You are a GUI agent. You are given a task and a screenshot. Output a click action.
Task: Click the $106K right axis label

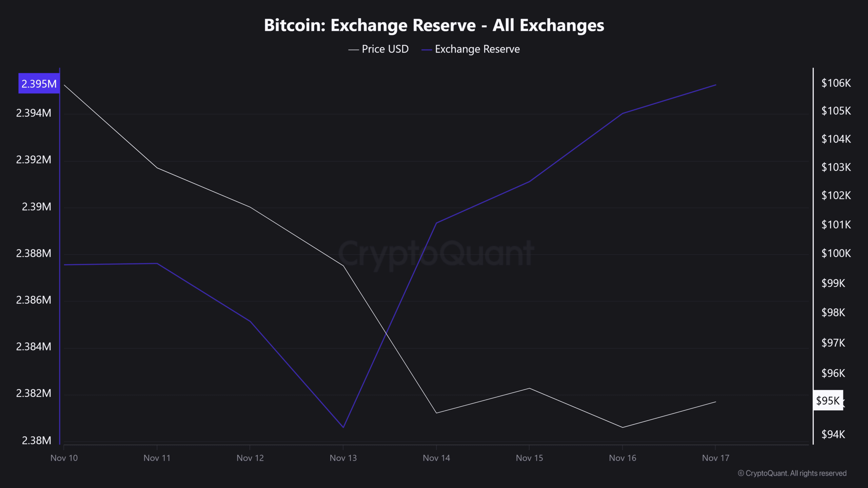pyautogui.click(x=836, y=83)
